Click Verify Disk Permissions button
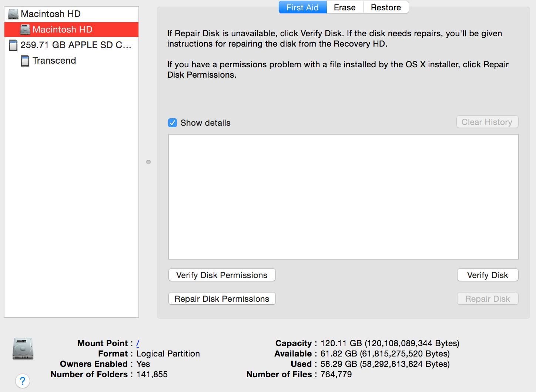536x392 pixels. point(222,275)
